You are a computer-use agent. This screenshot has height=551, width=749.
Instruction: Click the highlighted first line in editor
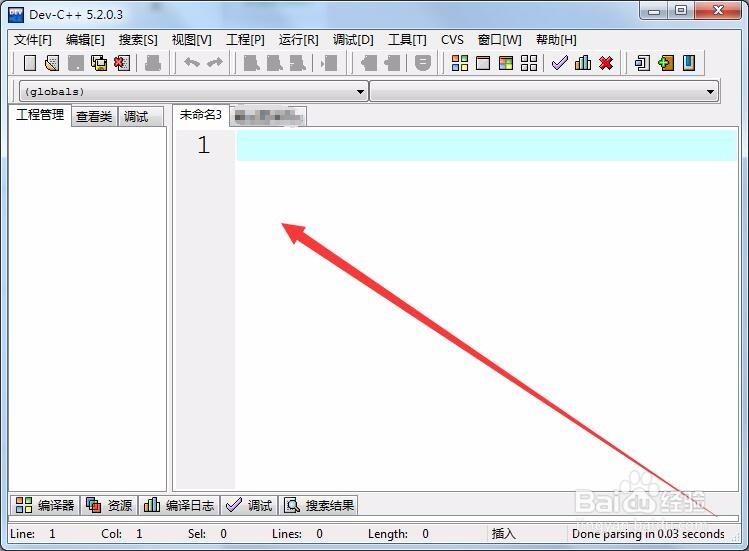(x=487, y=145)
